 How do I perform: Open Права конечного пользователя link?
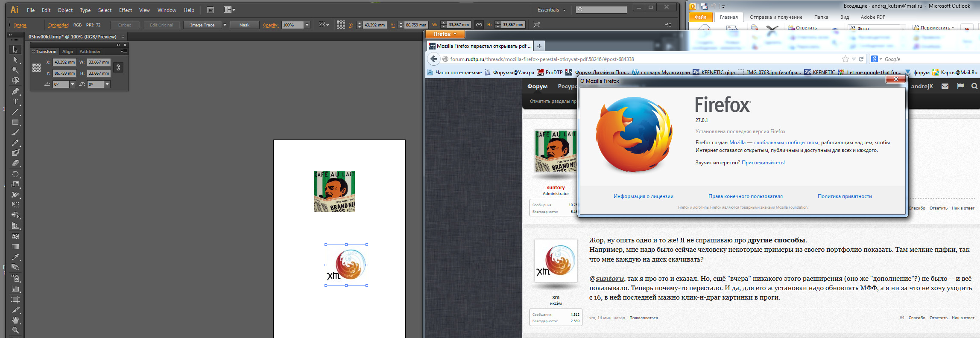click(746, 196)
